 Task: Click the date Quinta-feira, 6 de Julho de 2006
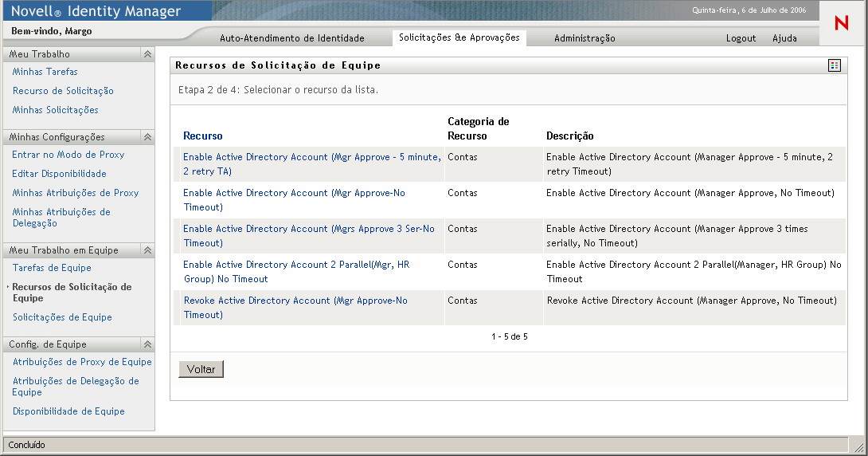[x=749, y=10]
